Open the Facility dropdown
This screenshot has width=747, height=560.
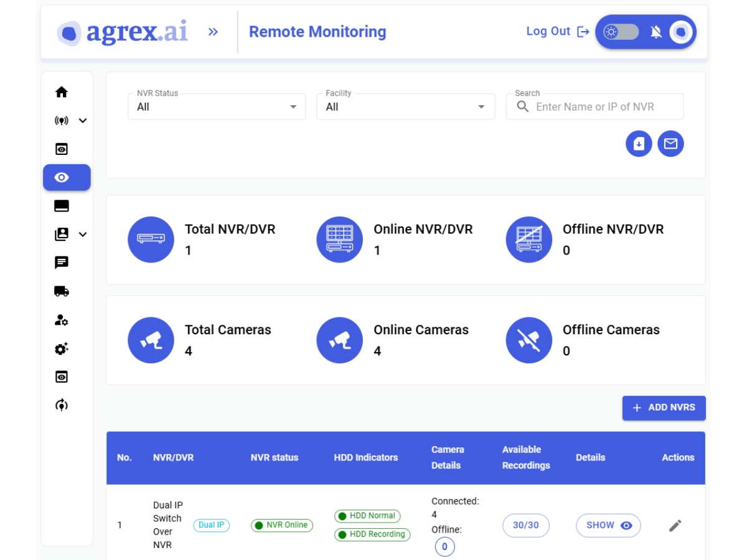406,106
